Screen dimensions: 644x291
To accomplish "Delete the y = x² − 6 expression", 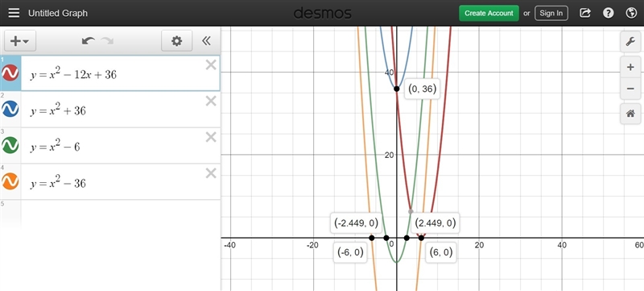I will click(211, 137).
